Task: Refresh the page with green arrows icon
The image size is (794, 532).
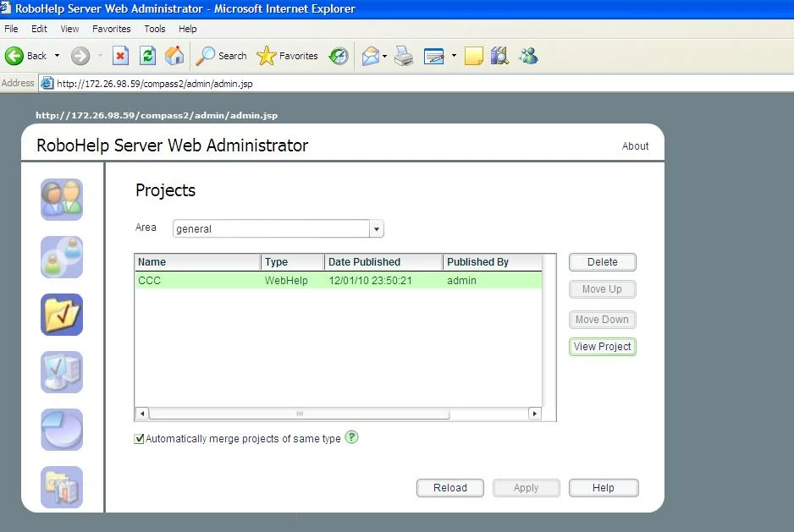Action: tap(147, 56)
